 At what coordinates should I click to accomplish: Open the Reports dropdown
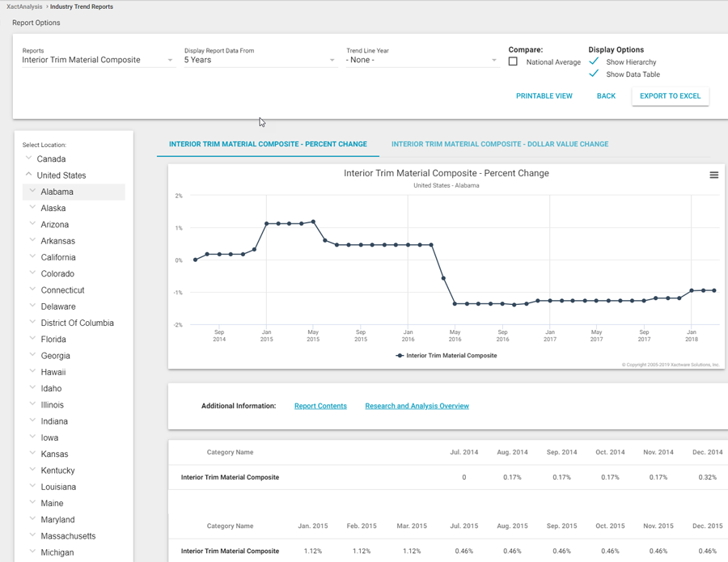coord(97,60)
